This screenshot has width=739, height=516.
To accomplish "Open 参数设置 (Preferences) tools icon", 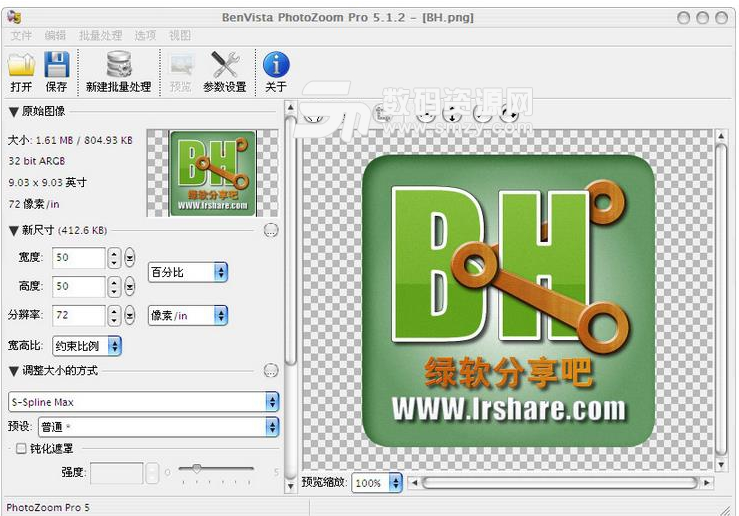I will tap(225, 64).
